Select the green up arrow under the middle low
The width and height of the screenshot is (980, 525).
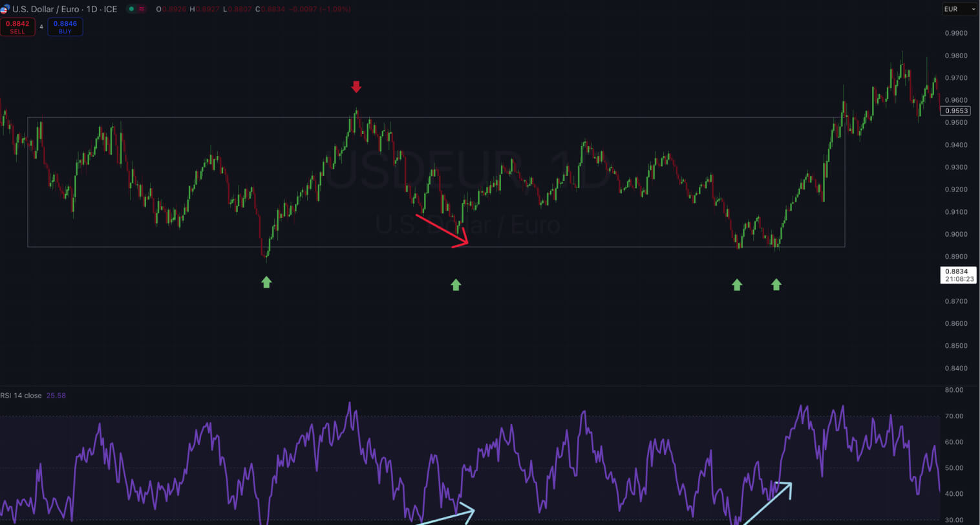point(456,284)
